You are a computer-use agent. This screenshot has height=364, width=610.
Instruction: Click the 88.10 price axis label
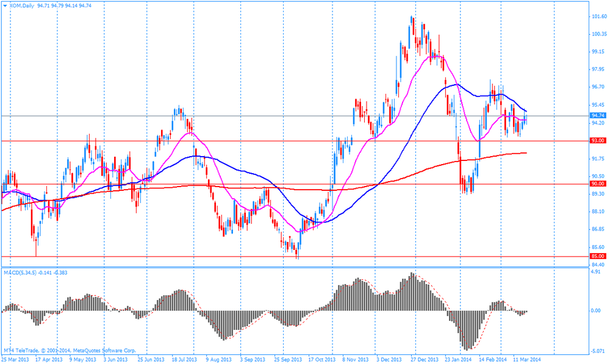[599, 212]
